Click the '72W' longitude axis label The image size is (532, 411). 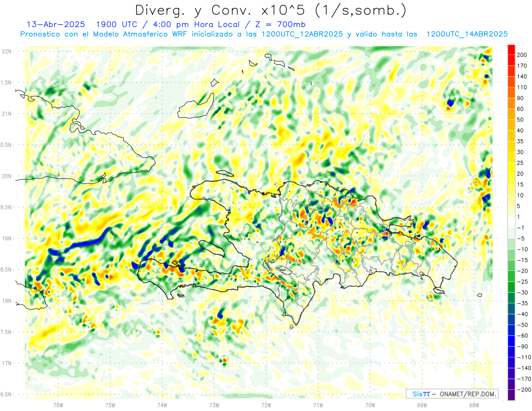point(266,405)
